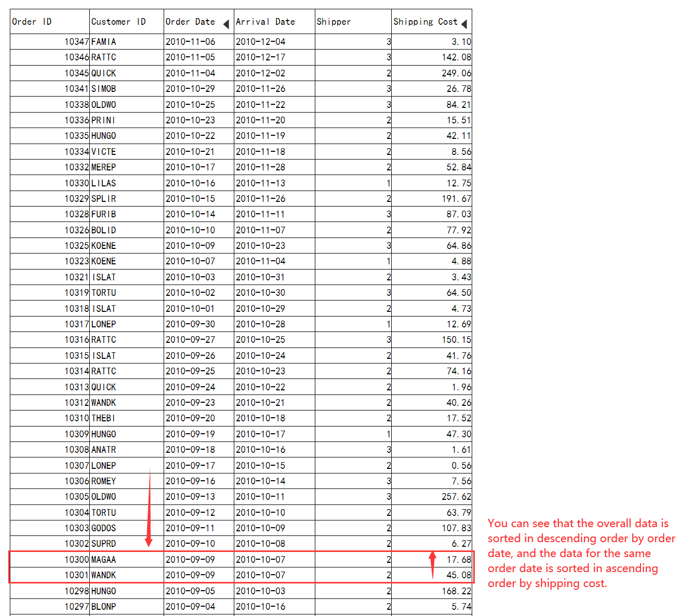Click customer cell LILAS
This screenshot has width=689, height=616.
127,183
